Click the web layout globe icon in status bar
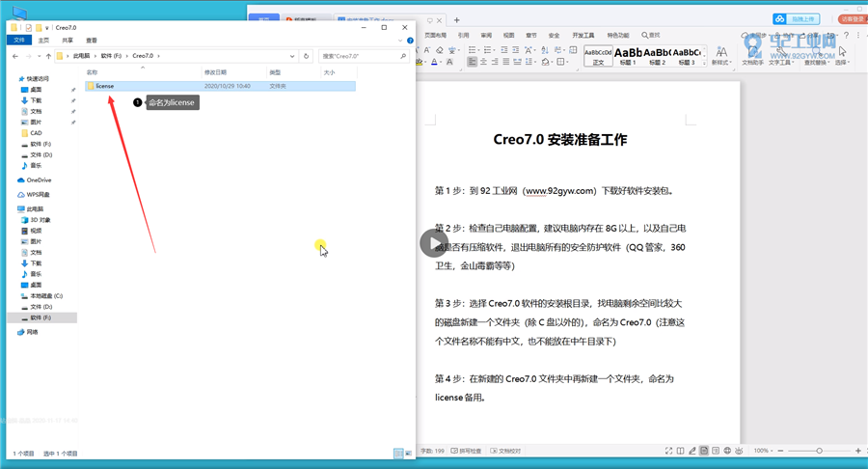This screenshot has height=469, width=868. pyautogui.click(x=727, y=451)
